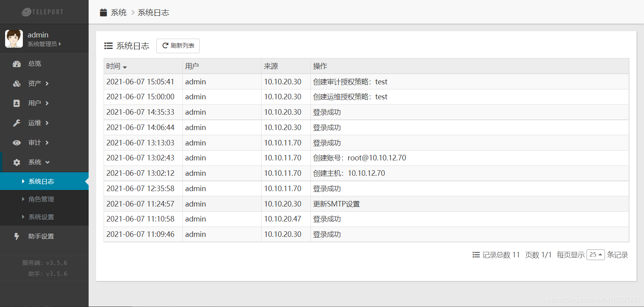Click 系统 in the breadcrumb
This screenshot has height=307, width=644.
pos(119,13)
